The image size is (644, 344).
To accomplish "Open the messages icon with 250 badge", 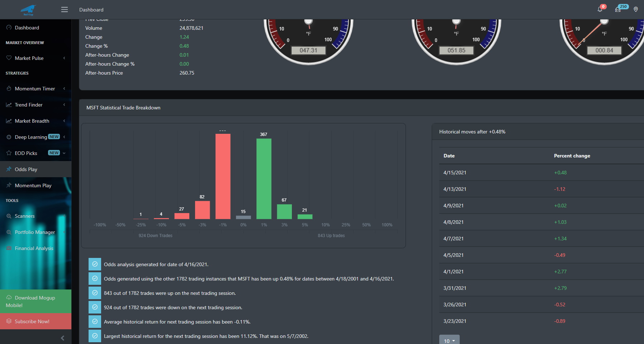I will [618, 9].
